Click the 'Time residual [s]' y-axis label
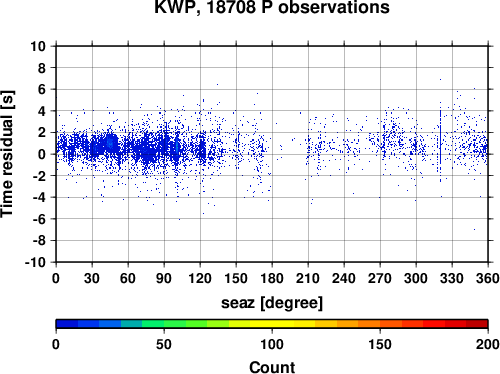This screenshot has height=374, width=500. pyautogui.click(x=7, y=154)
